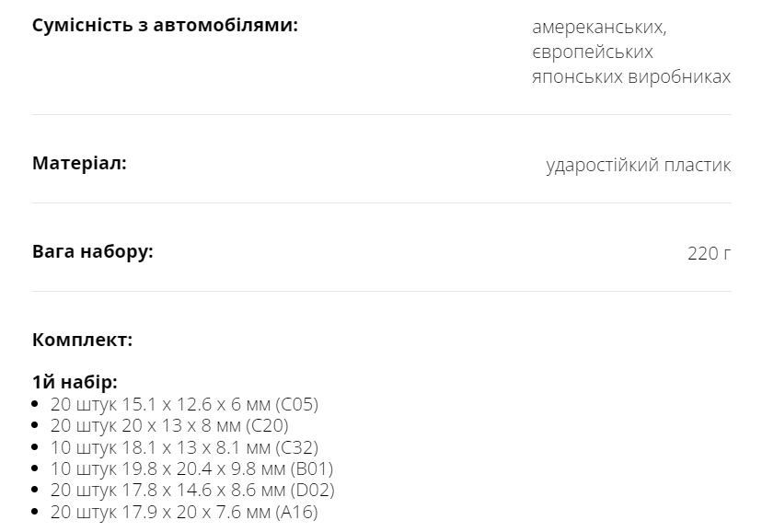Click the bullet point before the B01 item

pos(36,470)
